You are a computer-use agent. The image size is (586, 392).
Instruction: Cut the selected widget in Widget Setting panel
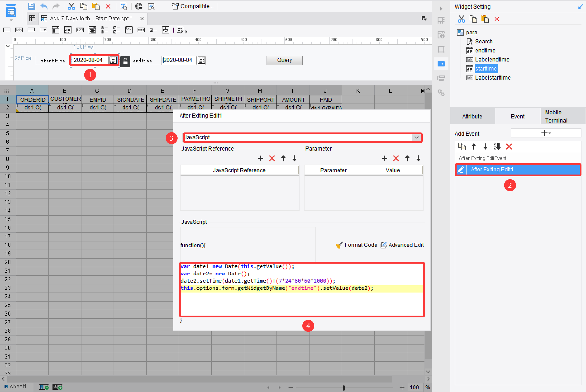(x=461, y=19)
